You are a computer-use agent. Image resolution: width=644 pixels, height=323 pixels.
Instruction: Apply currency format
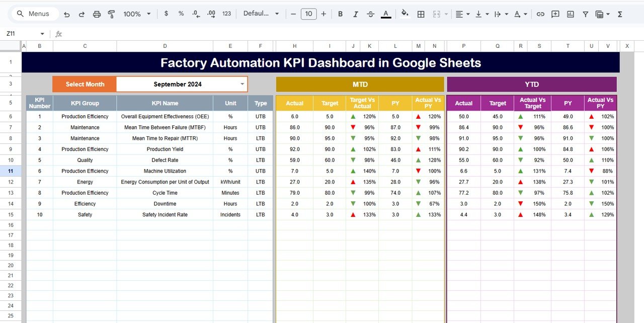point(166,14)
